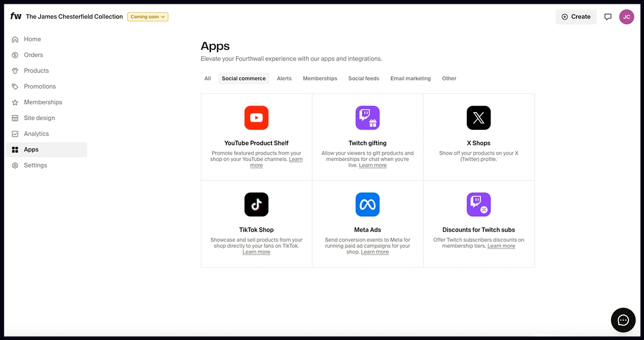Click the Meta Ads app icon

[x=367, y=204]
